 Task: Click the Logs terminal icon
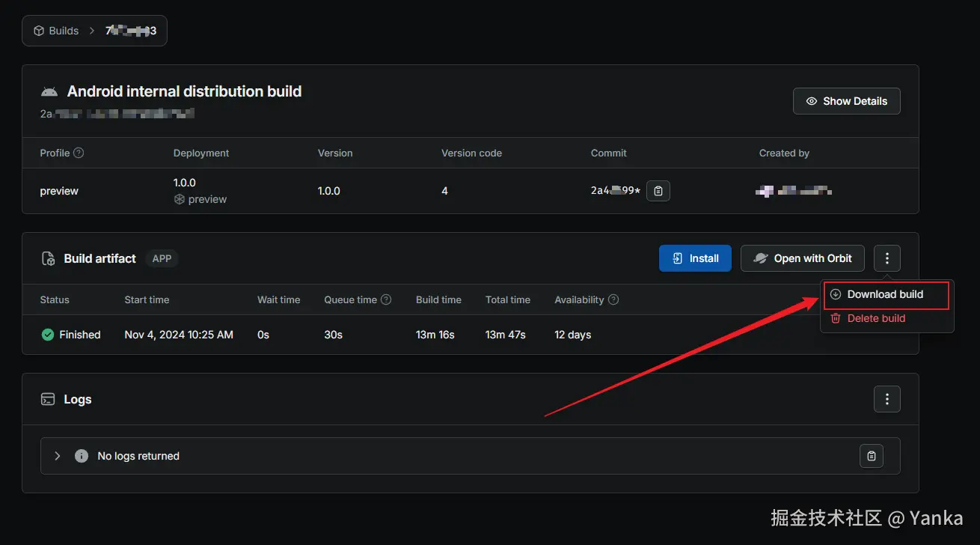(48, 400)
